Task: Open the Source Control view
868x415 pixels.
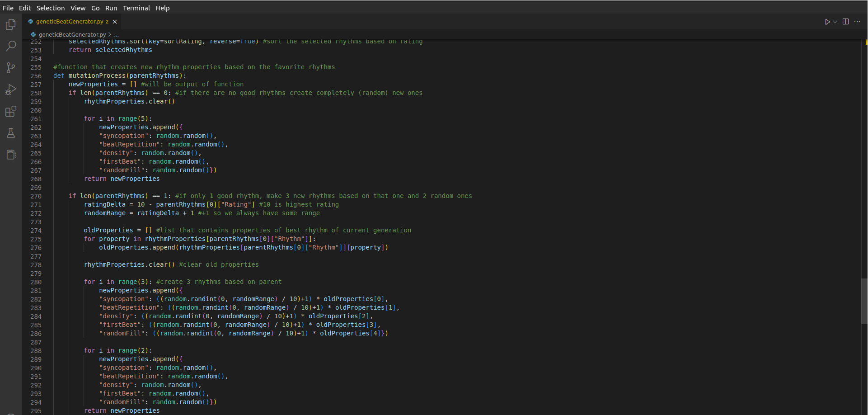Action: (x=11, y=68)
